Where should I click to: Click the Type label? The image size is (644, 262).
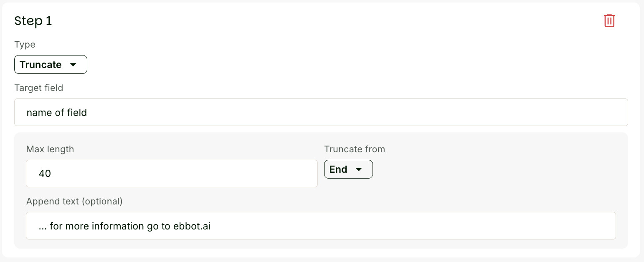coord(25,45)
